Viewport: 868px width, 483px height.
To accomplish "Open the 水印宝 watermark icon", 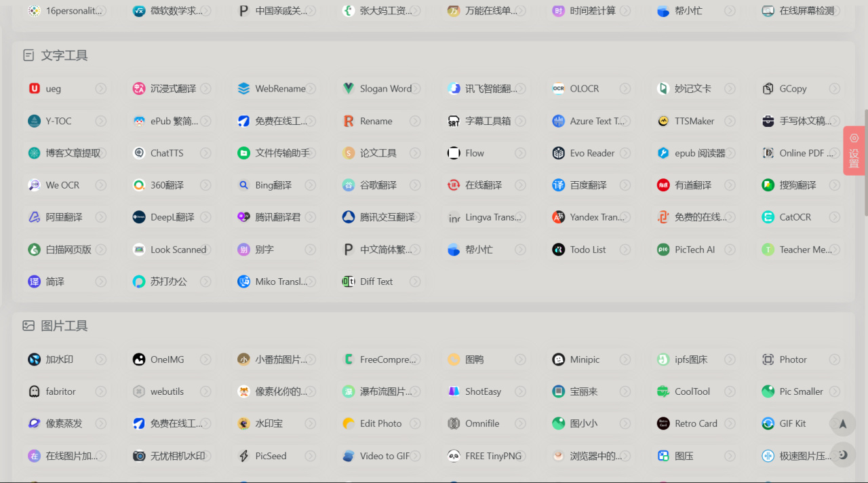I will pos(243,423).
